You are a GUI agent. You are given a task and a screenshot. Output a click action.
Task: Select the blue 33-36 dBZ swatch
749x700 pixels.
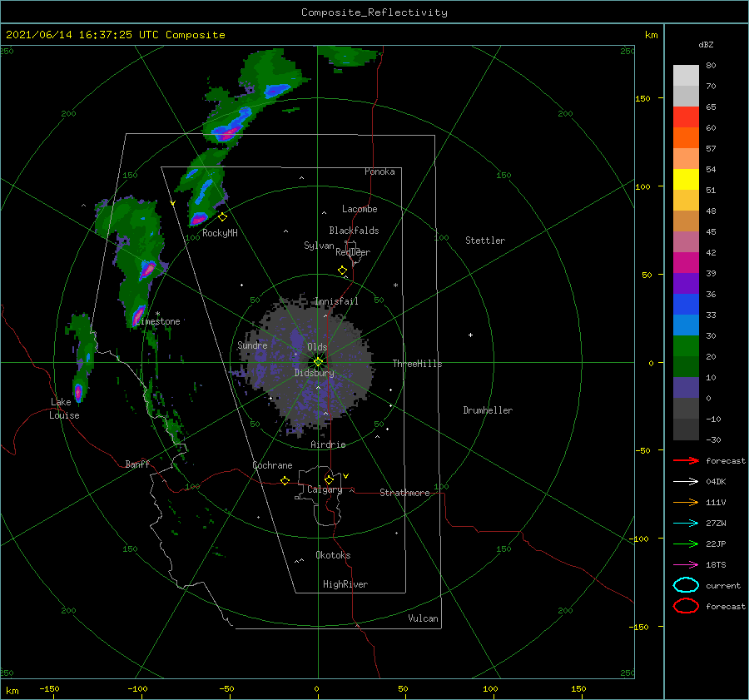click(686, 305)
